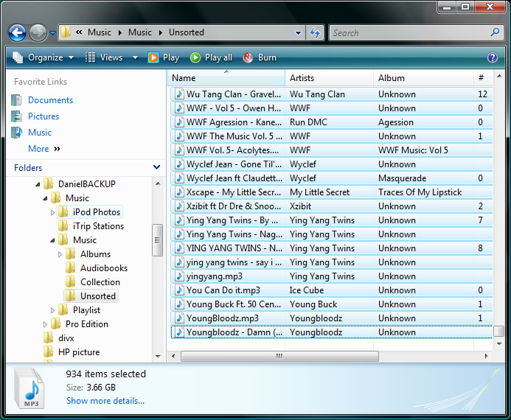The image size is (511, 420).
Task: Click MP3 icon of WWF Agression - Kane file
Action: coord(178,122)
